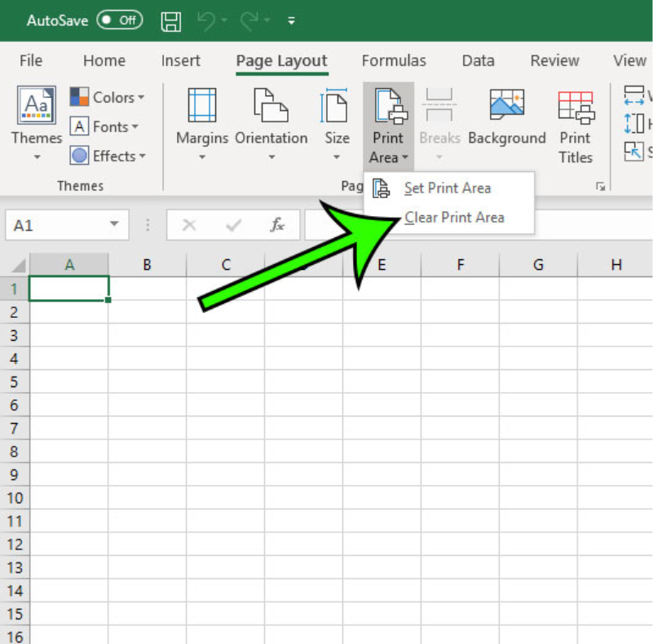Select column B header
This screenshot has height=644, width=653.
[x=147, y=264]
